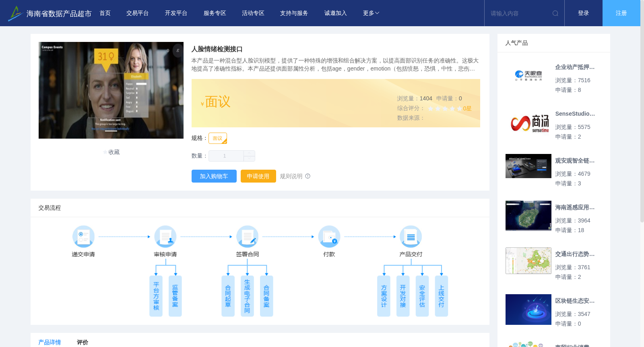This screenshot has height=347, width=644.
Task: Increase quantity with up arrow
Action: coord(249,153)
